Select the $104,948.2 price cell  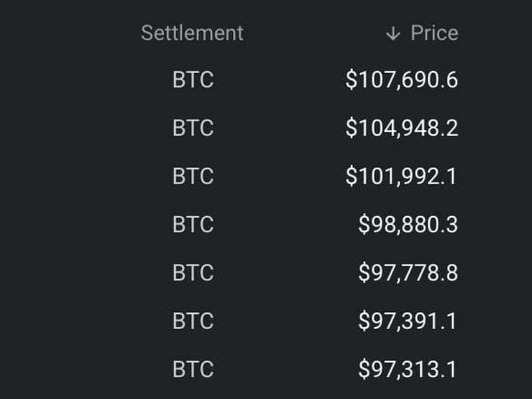pyautogui.click(x=402, y=128)
